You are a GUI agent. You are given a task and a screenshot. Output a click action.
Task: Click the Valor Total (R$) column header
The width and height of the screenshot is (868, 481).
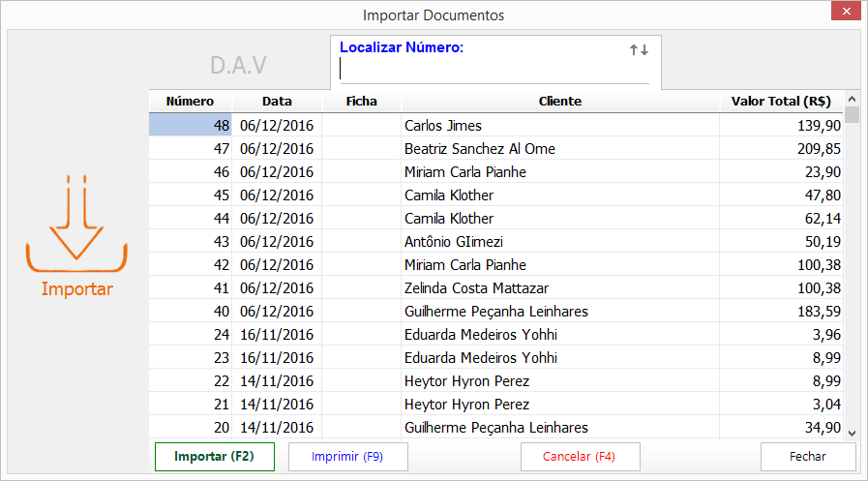pyautogui.click(x=781, y=102)
